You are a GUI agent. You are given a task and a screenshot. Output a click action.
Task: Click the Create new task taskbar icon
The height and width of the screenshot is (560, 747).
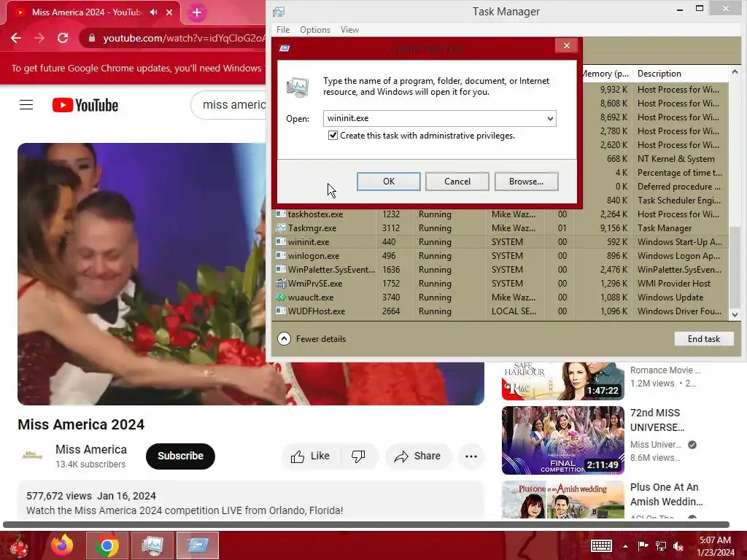pos(198,545)
